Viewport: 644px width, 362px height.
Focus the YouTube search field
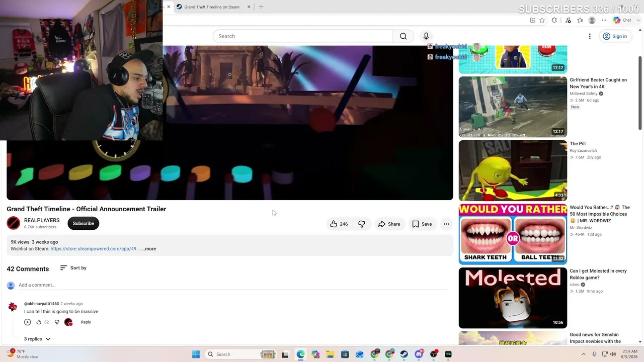(x=303, y=36)
